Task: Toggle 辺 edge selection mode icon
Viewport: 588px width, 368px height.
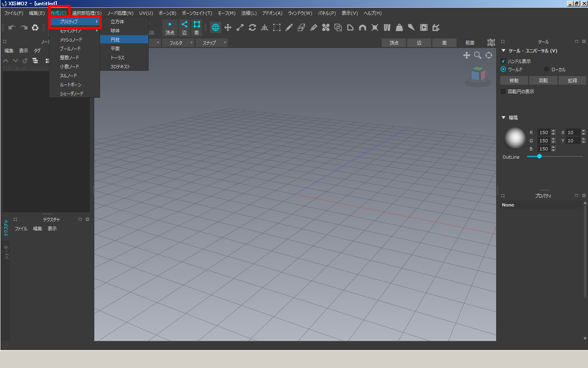Action: [185, 28]
